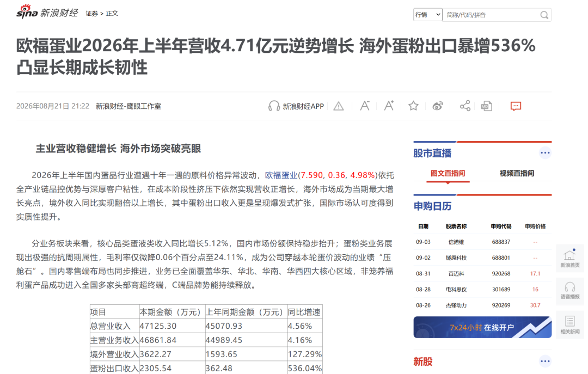Switch to the 视频直播间 tab
This screenshot has width=588, height=374.
[517, 173]
